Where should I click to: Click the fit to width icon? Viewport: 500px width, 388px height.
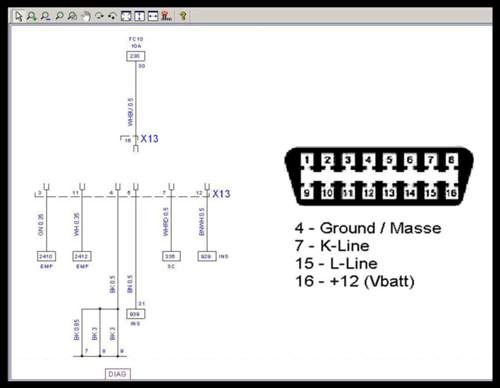pos(153,16)
